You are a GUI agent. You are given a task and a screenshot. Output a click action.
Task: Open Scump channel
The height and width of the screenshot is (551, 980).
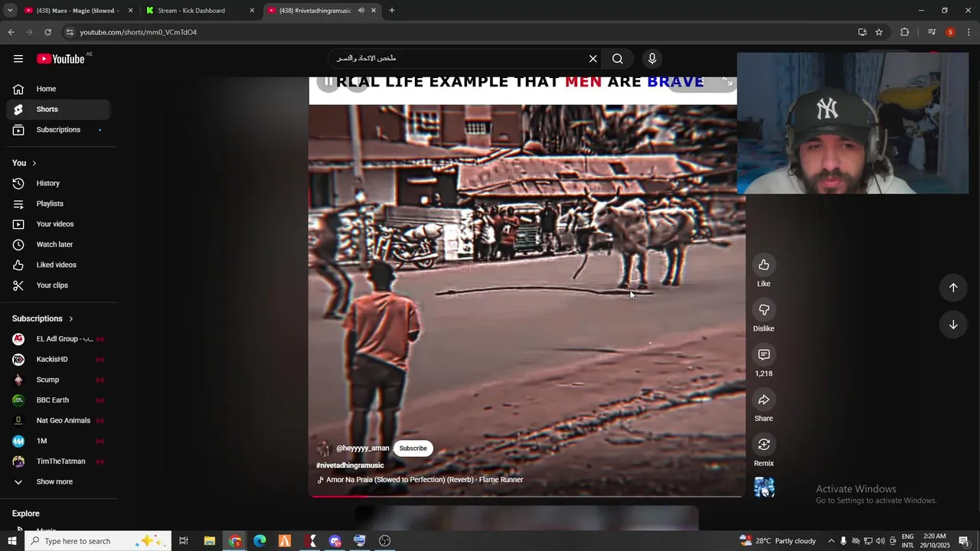click(x=58, y=380)
